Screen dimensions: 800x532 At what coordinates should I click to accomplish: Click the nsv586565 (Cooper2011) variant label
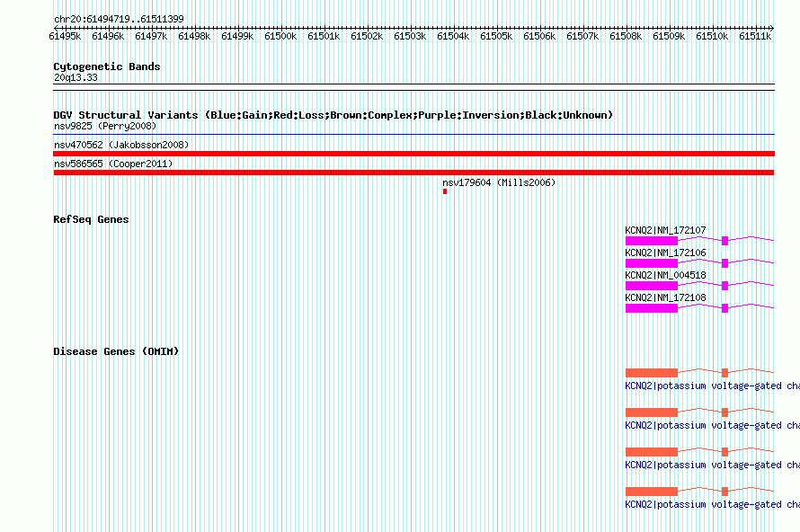click(x=113, y=164)
